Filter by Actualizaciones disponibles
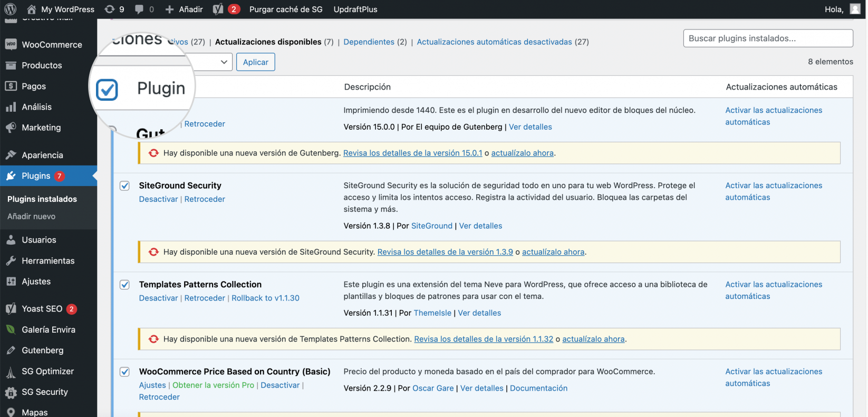The width and height of the screenshot is (868, 417). (x=268, y=42)
